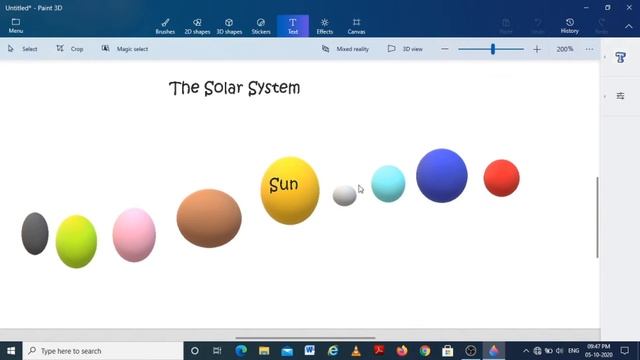Select the Text tool tab

pyautogui.click(x=293, y=26)
